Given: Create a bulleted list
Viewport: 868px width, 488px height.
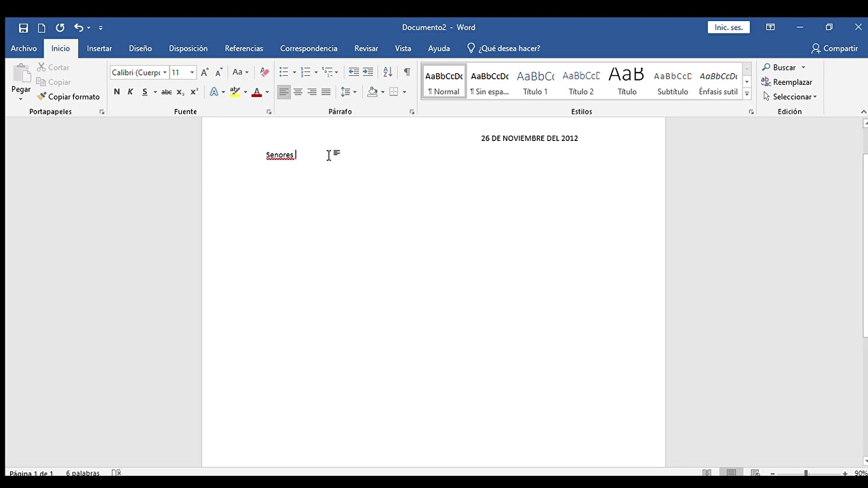Looking at the screenshot, I should (x=283, y=72).
